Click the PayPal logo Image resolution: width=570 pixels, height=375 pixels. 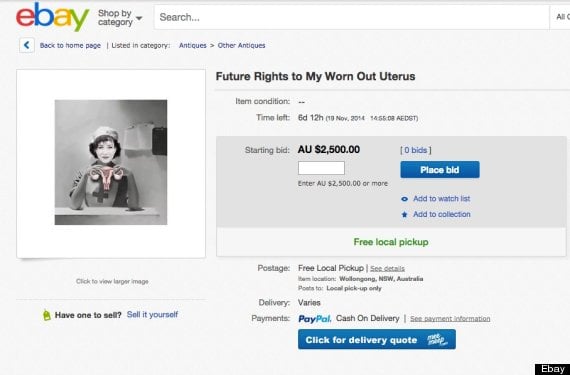tap(314, 319)
